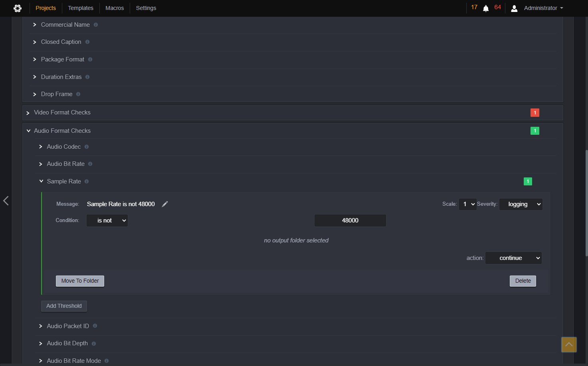Click the Add Threshold button
The height and width of the screenshot is (366, 588).
[64, 306]
